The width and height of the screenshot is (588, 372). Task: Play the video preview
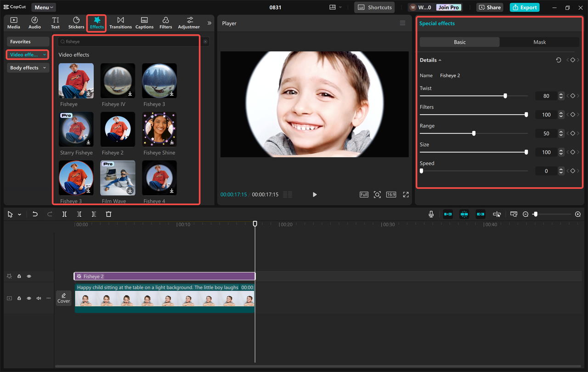click(x=315, y=195)
